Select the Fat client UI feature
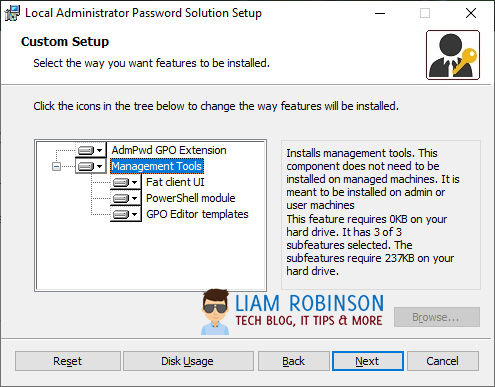The height and width of the screenshot is (387, 495). pyautogui.click(x=175, y=182)
